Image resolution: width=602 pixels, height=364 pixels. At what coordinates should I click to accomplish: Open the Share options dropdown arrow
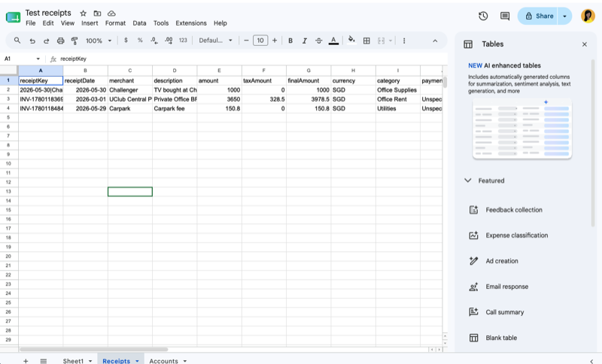(x=565, y=16)
